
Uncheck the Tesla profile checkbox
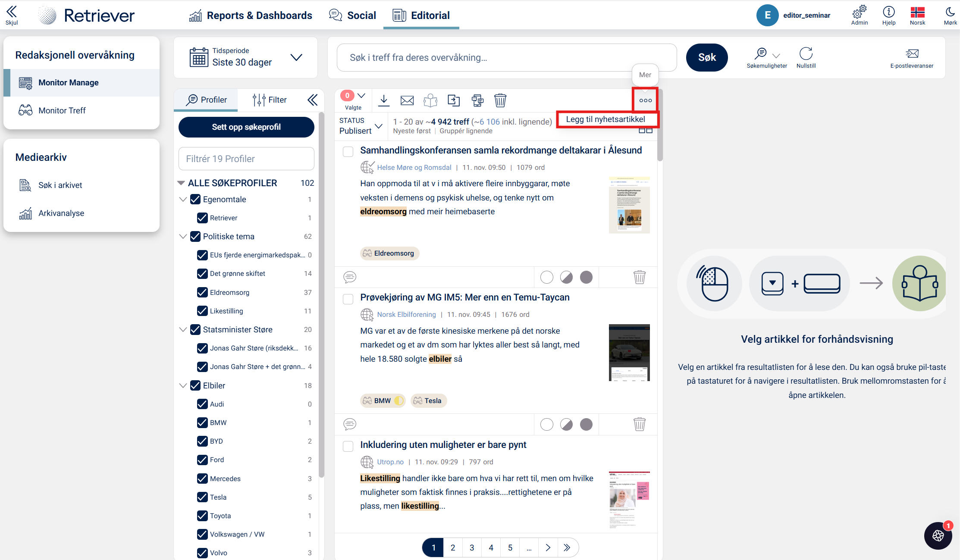pos(202,497)
